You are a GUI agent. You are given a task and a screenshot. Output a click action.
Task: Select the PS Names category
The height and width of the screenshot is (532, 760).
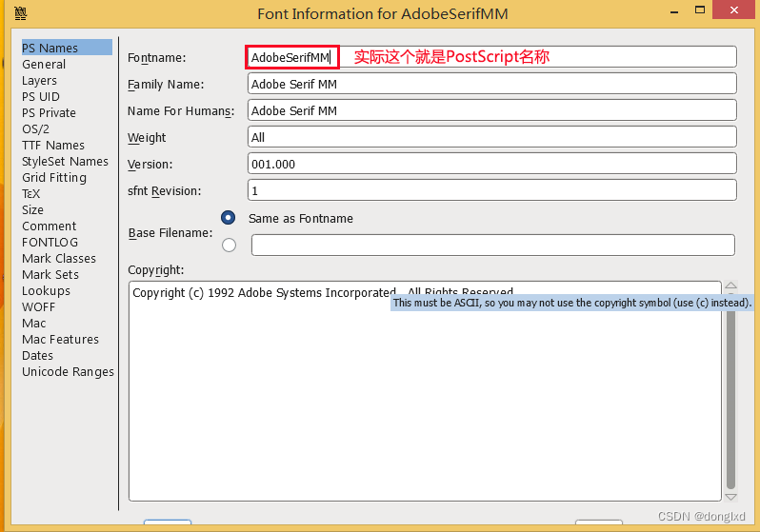(67, 48)
